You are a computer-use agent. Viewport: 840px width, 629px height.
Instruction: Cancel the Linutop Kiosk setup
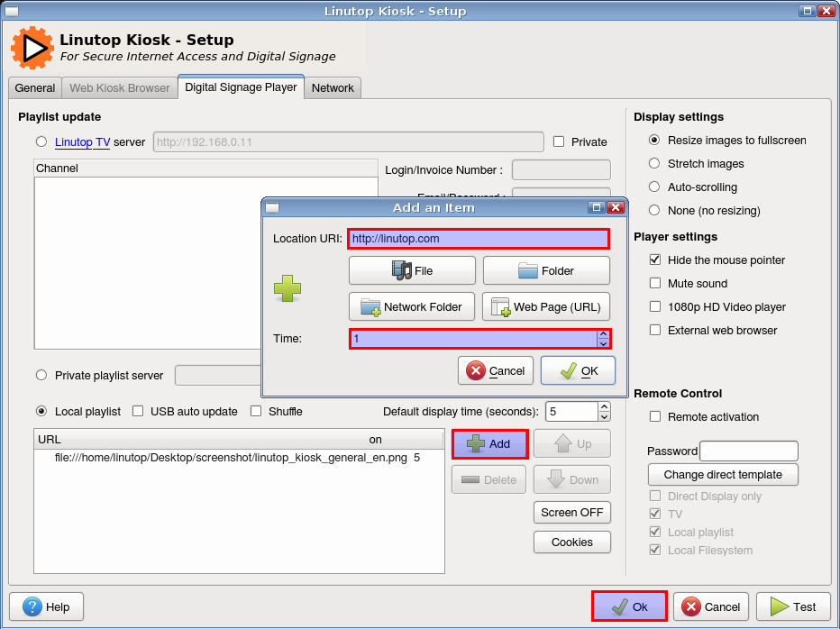tap(711, 606)
